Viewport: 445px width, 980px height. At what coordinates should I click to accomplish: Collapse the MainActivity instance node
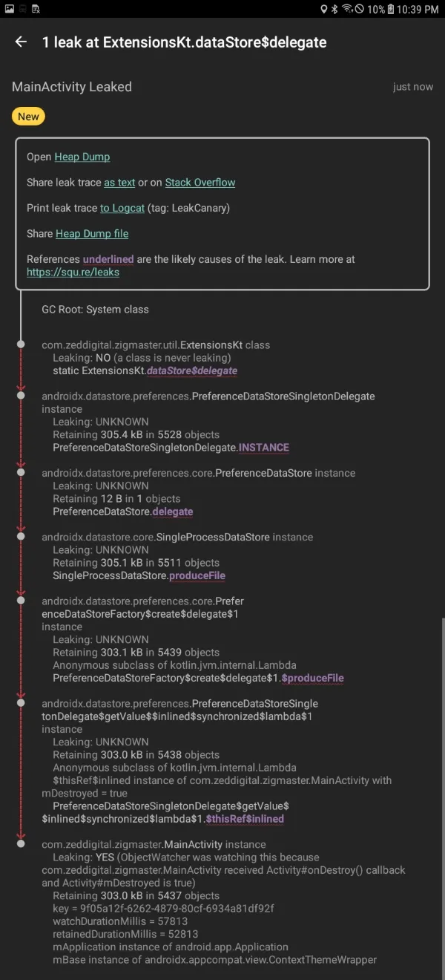pos(153,844)
